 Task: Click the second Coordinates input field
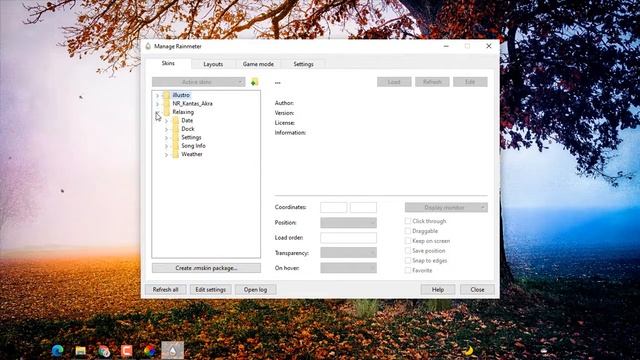pyautogui.click(x=363, y=207)
